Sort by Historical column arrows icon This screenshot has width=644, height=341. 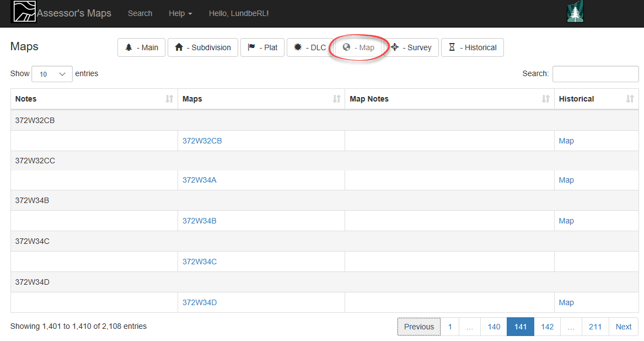[630, 99]
